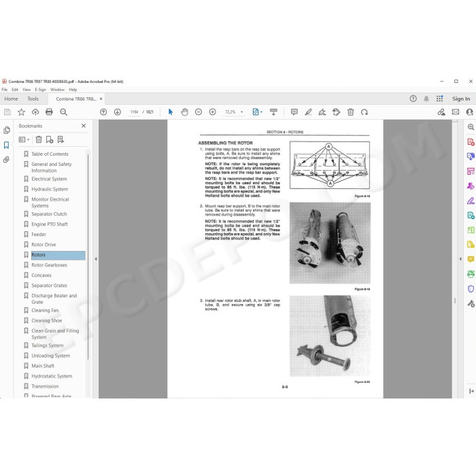Switch to the Home tab
Viewport: 476px width, 476px height.
(x=12, y=99)
